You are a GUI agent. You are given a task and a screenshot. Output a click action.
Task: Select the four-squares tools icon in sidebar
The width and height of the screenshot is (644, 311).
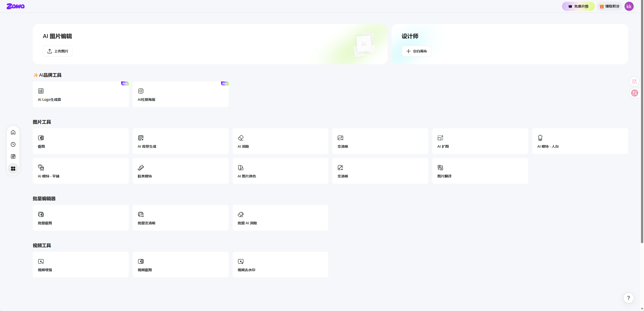[13, 169]
